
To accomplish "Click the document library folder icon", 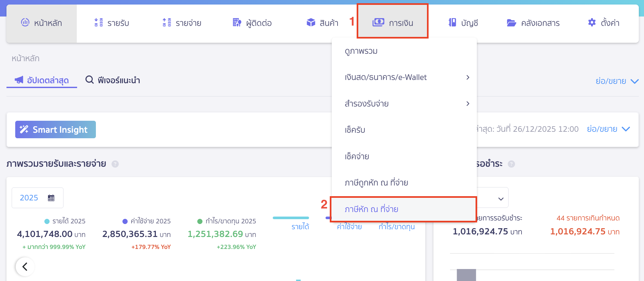I will point(512,23).
